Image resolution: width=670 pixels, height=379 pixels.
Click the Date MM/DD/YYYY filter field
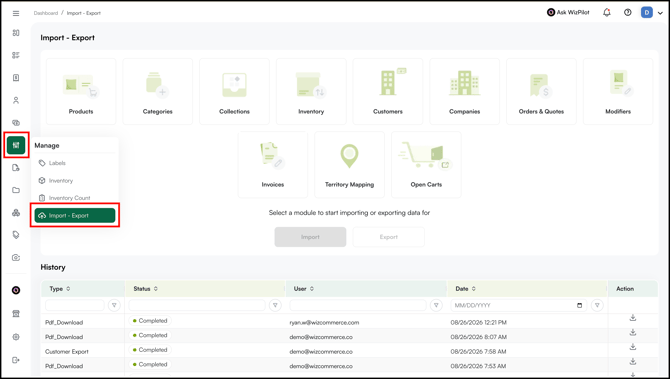pyautogui.click(x=519, y=305)
